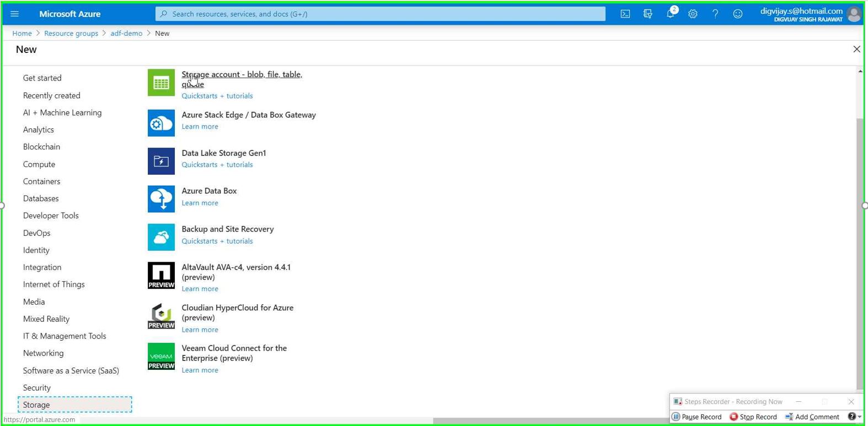Select the Networking category

pos(44,353)
